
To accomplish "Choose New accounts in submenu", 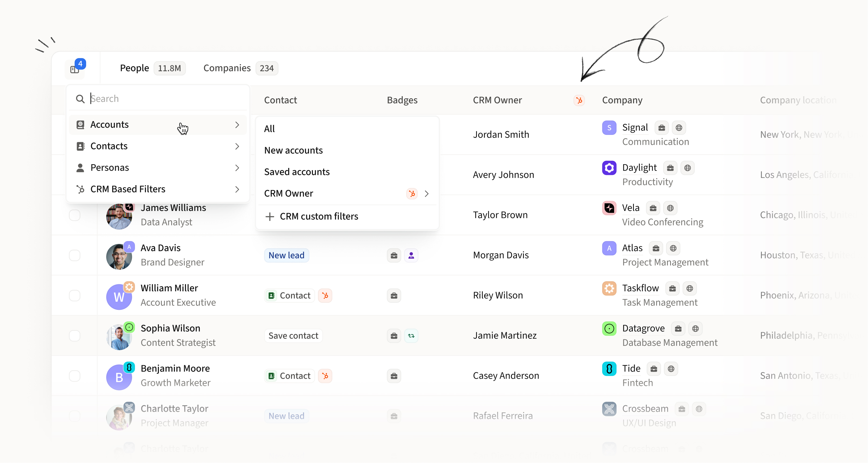I will 347,150.
